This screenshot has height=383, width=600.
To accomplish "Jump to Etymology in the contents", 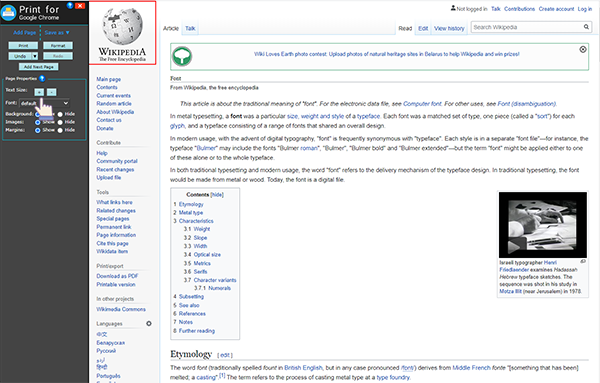I will [x=191, y=204].
